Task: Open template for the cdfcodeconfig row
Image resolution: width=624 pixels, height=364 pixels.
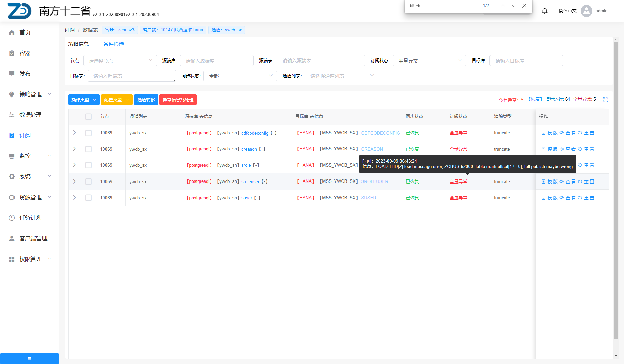Action: click(x=549, y=133)
